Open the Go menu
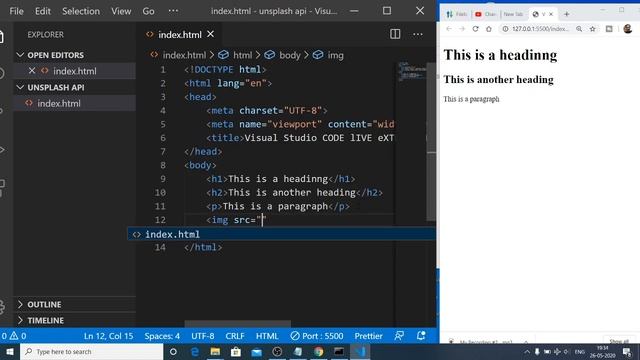 (149, 11)
